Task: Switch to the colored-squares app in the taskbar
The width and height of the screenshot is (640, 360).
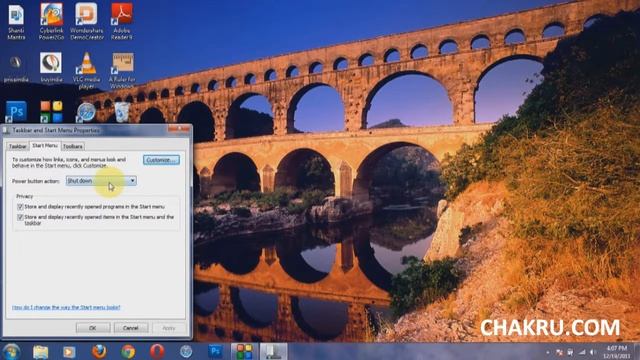Action: point(244,351)
